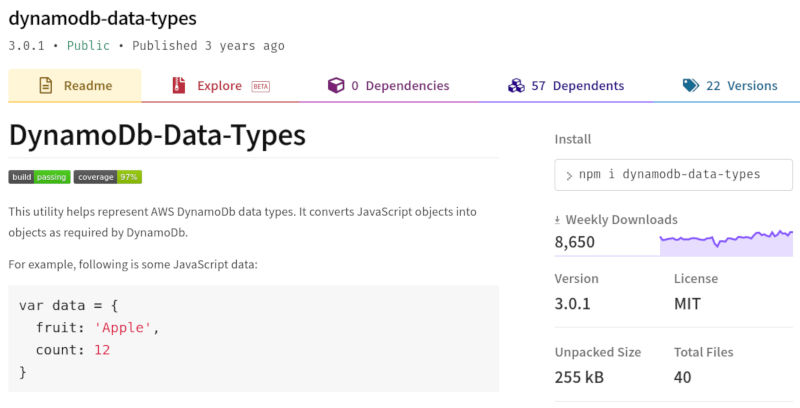Click the BETA label on Explore tab
Viewport: 800px width, 408px height.
261,86
